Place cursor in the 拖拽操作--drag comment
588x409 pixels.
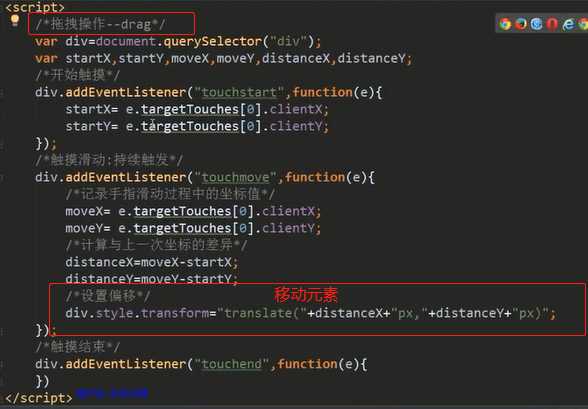tap(100, 24)
